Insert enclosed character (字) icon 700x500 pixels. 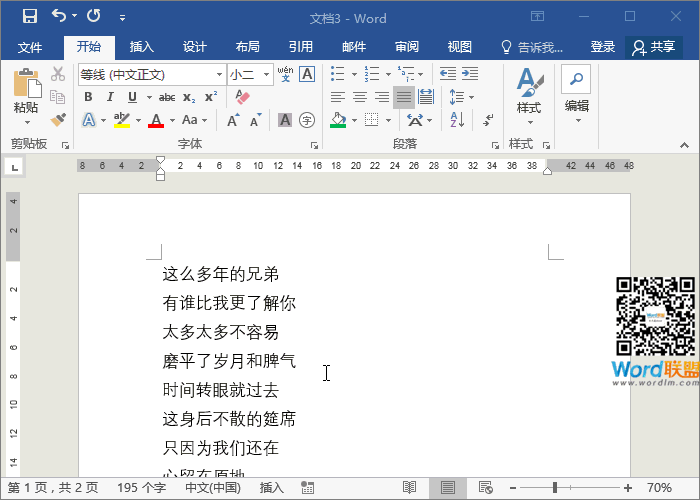tap(307, 120)
